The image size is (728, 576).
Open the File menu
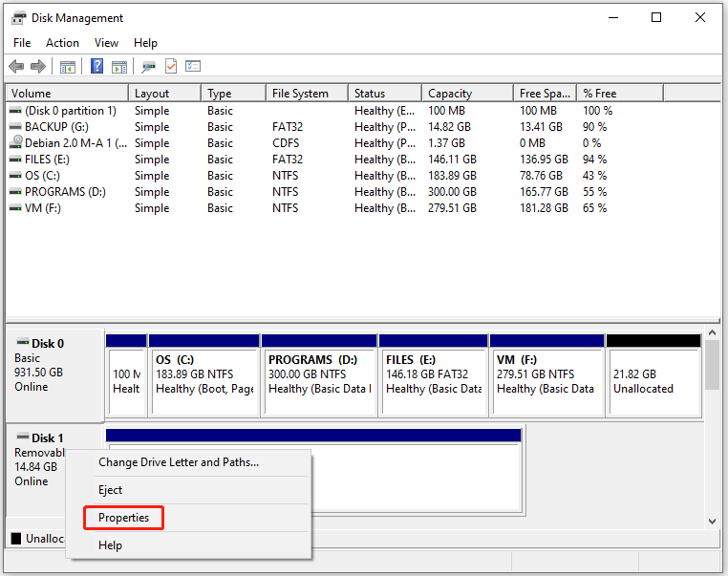[x=22, y=43]
